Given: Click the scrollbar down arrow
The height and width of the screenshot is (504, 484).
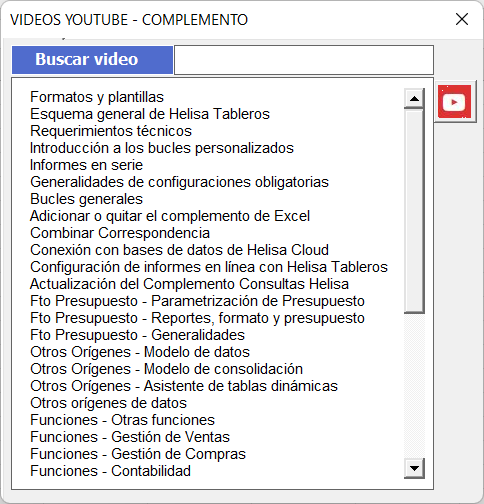Looking at the screenshot, I should pyautogui.click(x=414, y=468).
